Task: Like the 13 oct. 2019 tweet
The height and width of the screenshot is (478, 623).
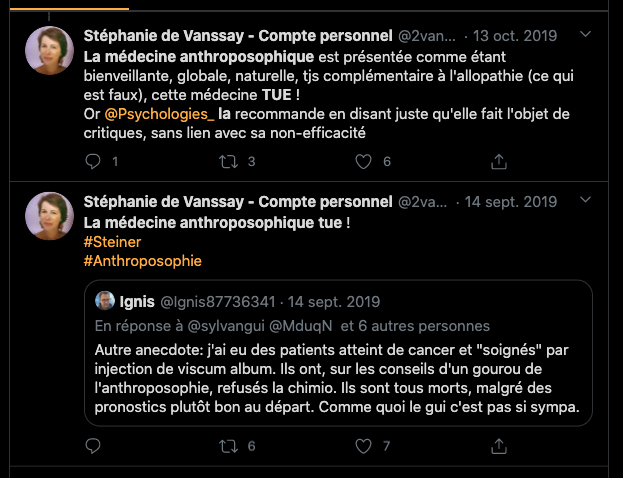Action: [x=363, y=161]
